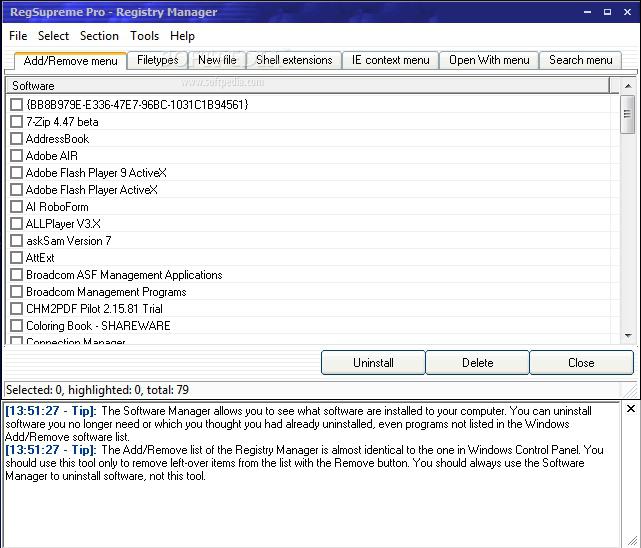Image resolution: width=641 pixels, height=548 pixels.
Task: Highlight Broadcom ASF Management Applications entry
Action: [x=124, y=275]
